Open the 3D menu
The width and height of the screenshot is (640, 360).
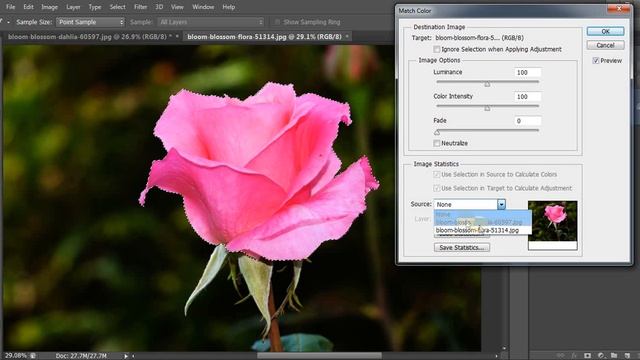click(159, 7)
